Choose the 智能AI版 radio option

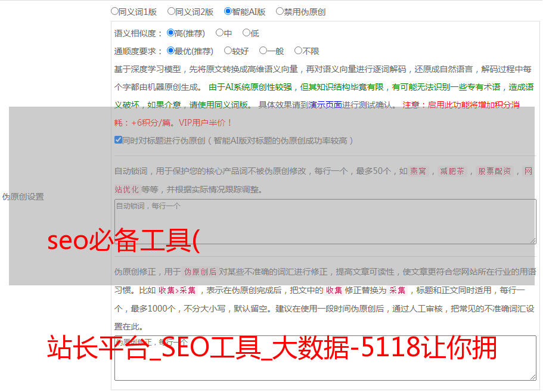pos(228,11)
